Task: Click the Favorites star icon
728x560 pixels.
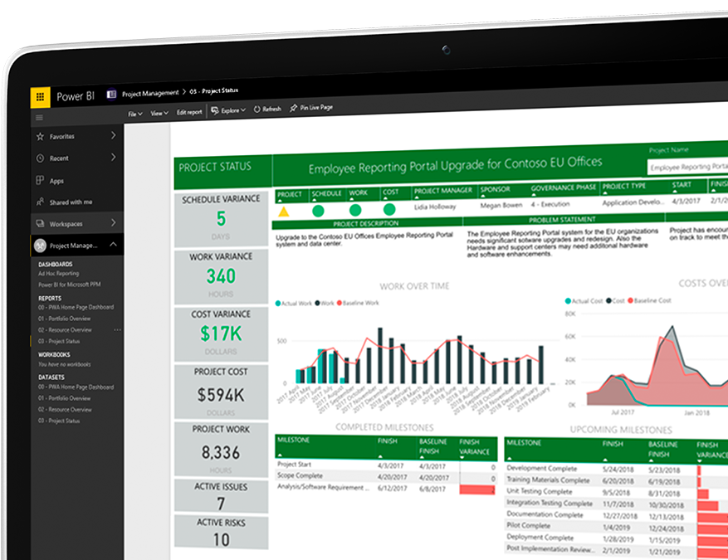Action: [40, 136]
